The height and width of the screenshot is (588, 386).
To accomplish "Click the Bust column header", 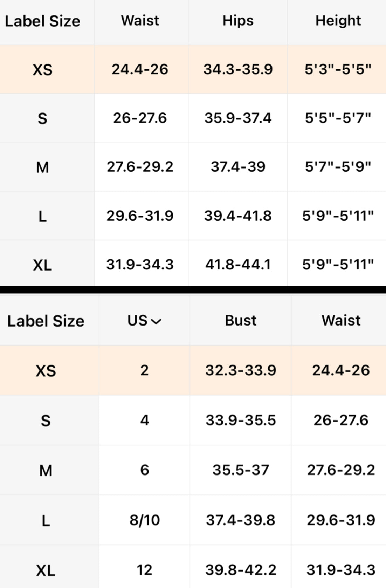I will click(x=241, y=321).
